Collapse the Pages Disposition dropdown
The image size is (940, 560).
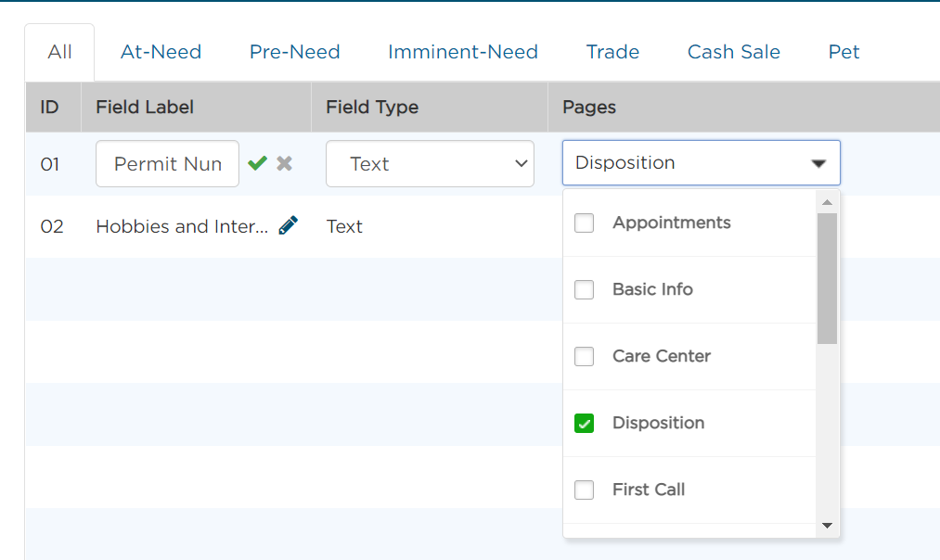(702, 163)
